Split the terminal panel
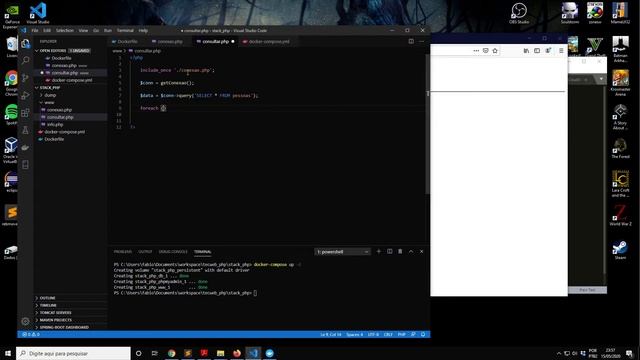640x360 pixels. 389,251
